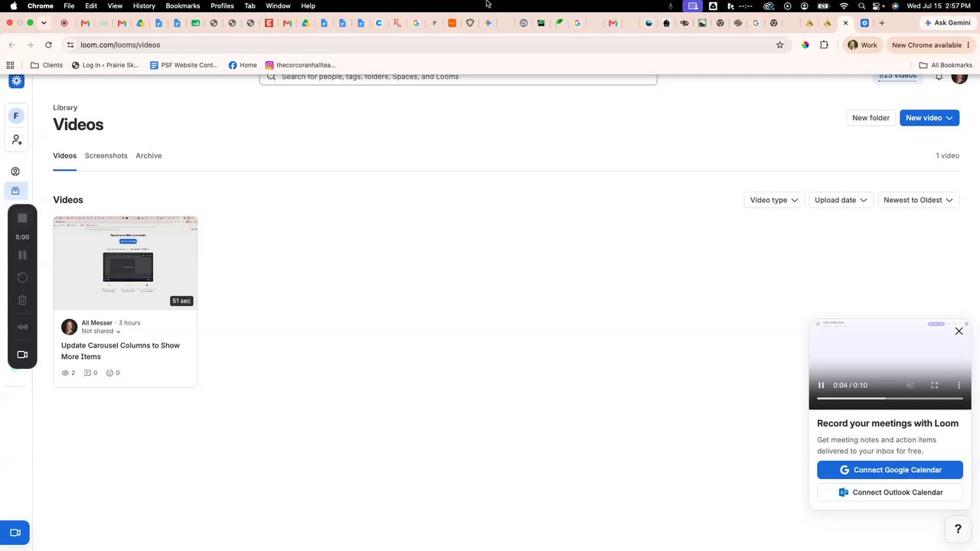Click the Loom search field
Screen dimensions: 980x551
coord(458,77)
